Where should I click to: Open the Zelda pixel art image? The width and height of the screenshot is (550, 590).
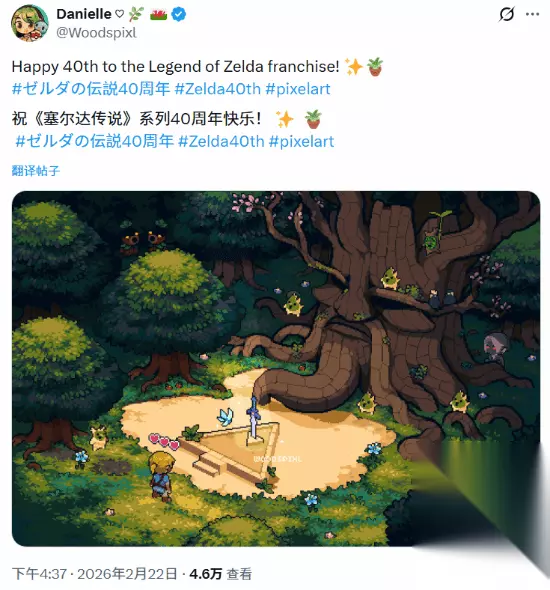(x=276, y=368)
